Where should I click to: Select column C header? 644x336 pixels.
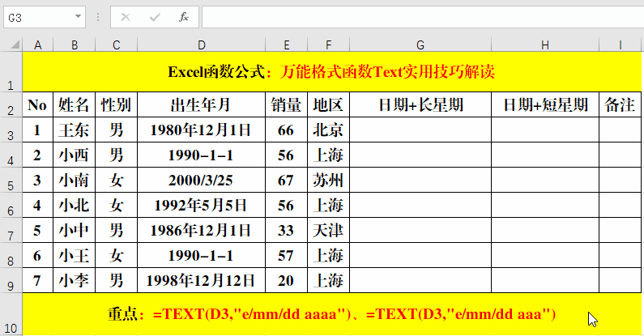point(116,45)
